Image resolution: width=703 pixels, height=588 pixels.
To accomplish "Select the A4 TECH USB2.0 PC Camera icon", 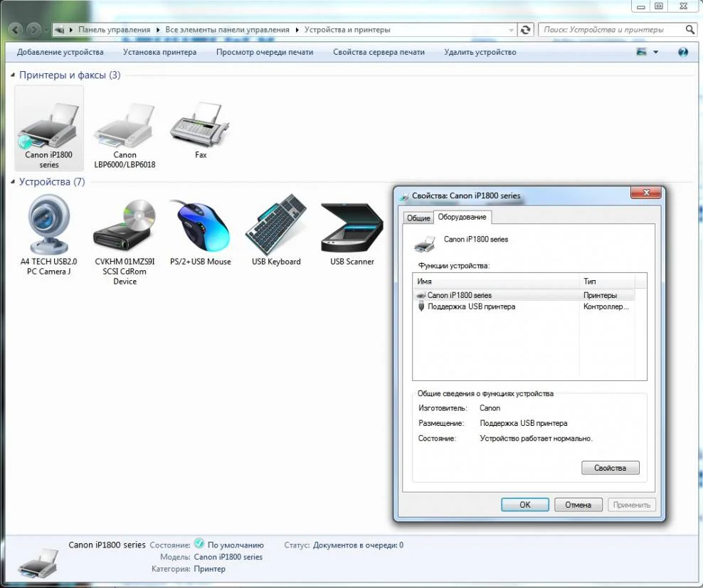I will tap(48, 224).
